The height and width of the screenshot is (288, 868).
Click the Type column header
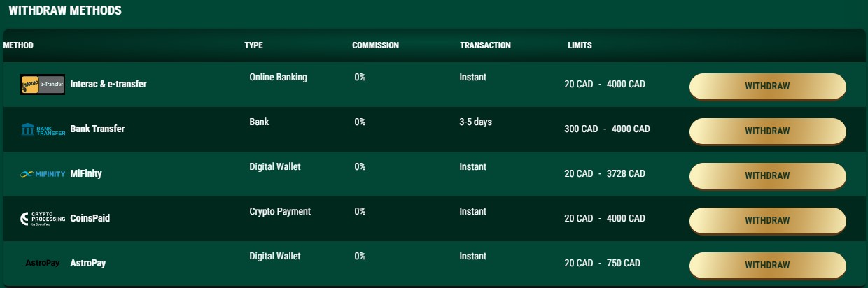253,45
